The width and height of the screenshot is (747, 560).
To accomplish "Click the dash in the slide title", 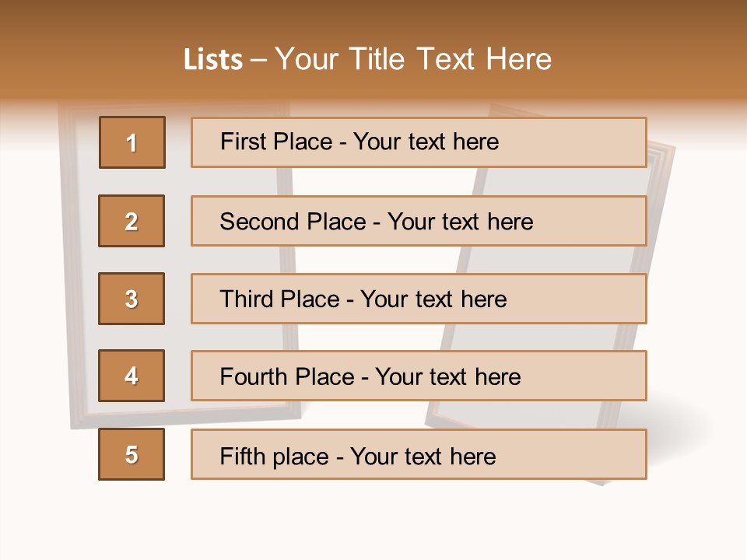I will [259, 60].
